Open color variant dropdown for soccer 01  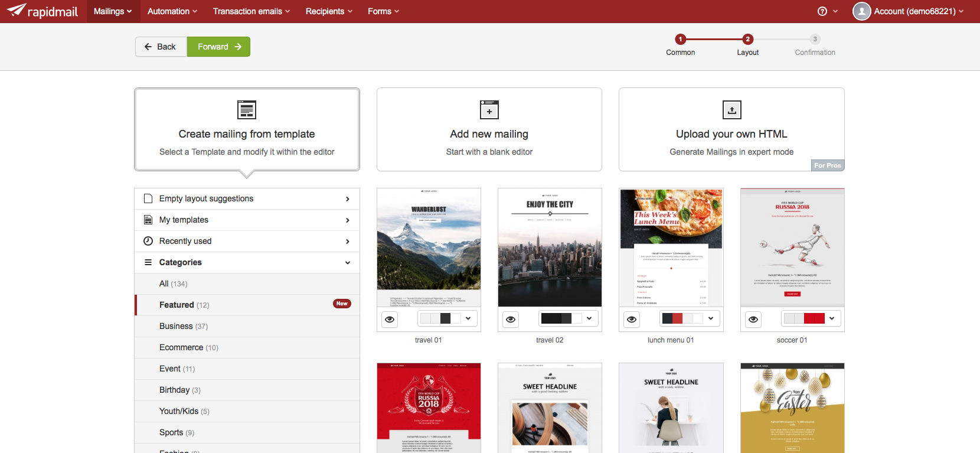pos(832,318)
